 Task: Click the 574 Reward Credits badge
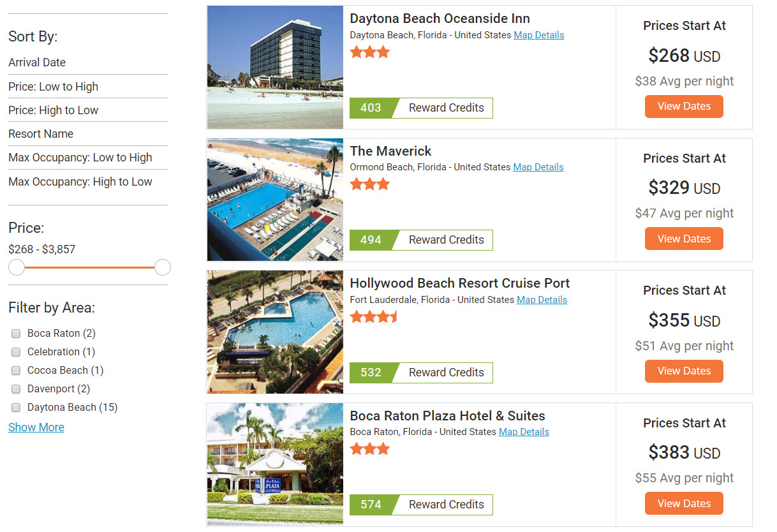pyautogui.click(x=421, y=505)
